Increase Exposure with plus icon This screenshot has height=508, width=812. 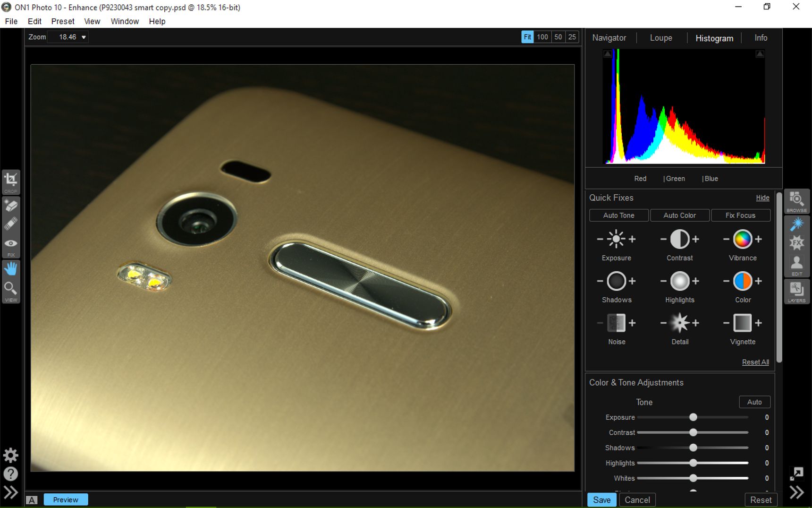coord(632,239)
